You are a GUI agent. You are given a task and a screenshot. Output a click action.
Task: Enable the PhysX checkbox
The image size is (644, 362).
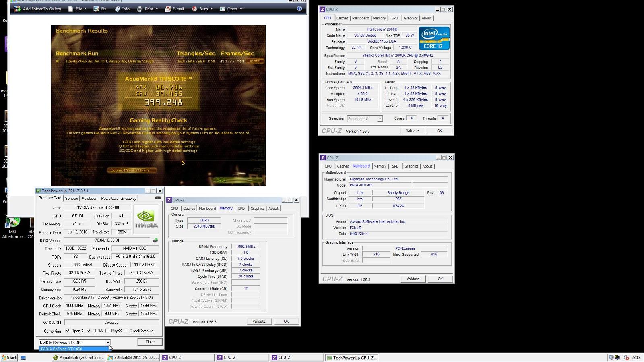coord(107,331)
